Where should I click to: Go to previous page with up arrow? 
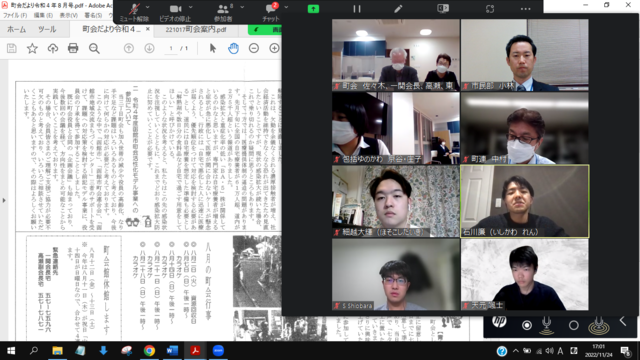tap(129, 49)
